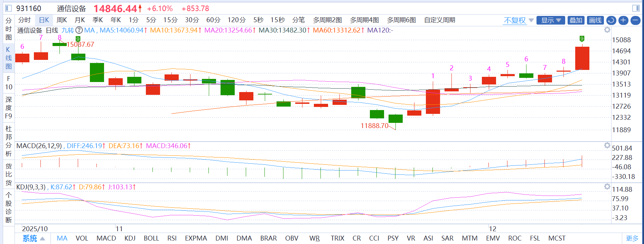The image size is (644, 244).
Task: Switch to the 30分 period
Action: pyautogui.click(x=192, y=20)
